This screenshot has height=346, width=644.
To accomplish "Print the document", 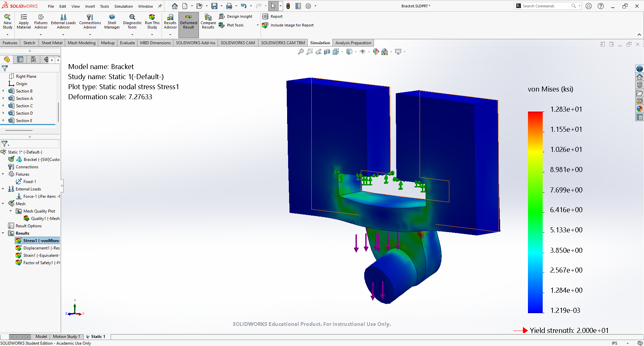I will point(229,6).
